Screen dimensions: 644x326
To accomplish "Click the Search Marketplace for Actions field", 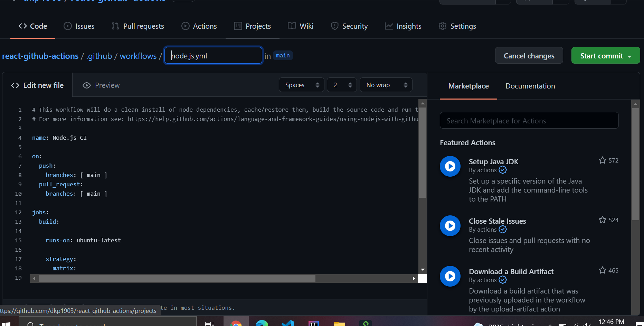I will pos(529,121).
